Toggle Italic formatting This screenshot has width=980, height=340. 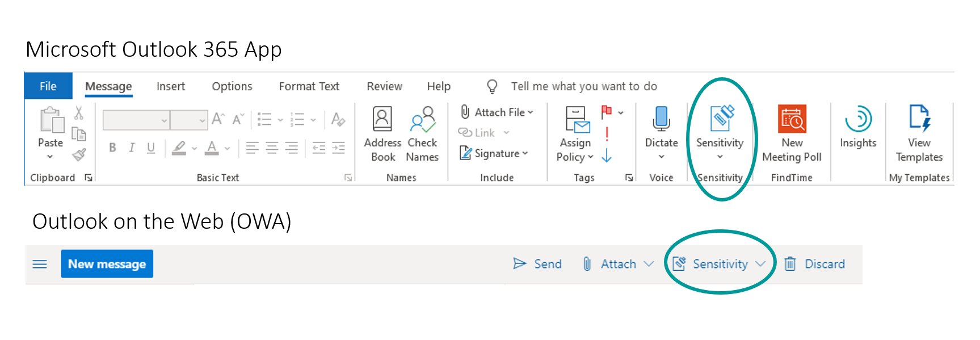(132, 148)
